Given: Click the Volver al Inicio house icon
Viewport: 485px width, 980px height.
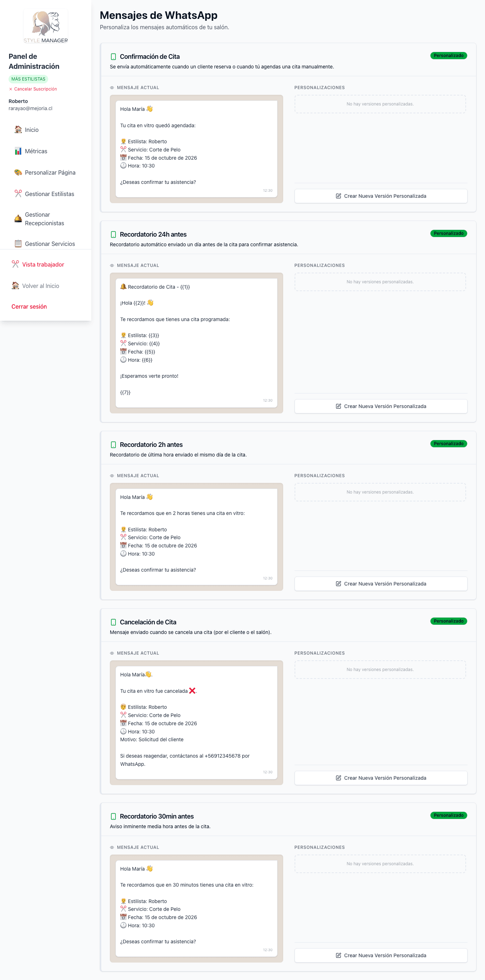Looking at the screenshot, I should (x=15, y=286).
